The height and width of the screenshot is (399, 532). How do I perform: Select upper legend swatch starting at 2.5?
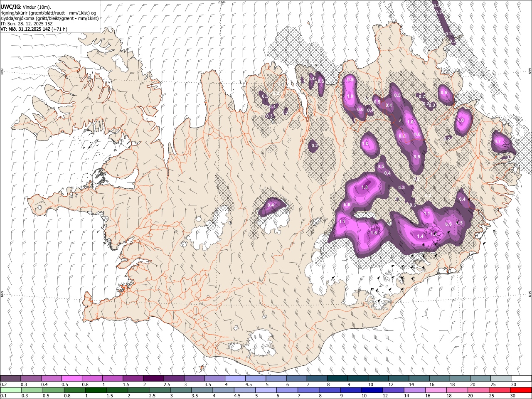[x=174, y=379]
